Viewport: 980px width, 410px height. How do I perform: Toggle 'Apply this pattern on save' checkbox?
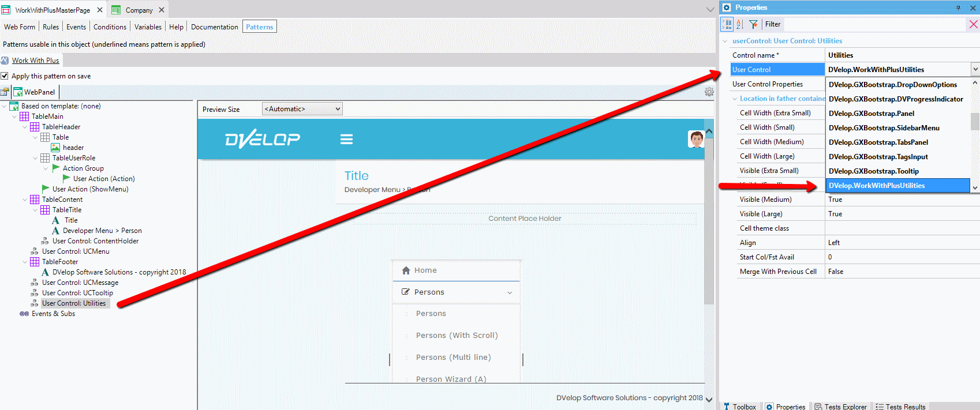tap(5, 76)
